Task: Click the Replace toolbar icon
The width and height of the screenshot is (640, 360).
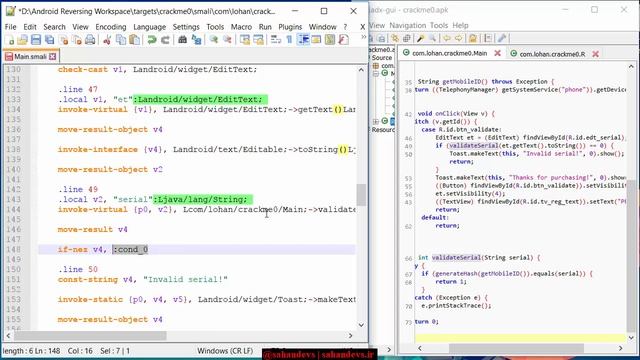Action: click(196, 40)
